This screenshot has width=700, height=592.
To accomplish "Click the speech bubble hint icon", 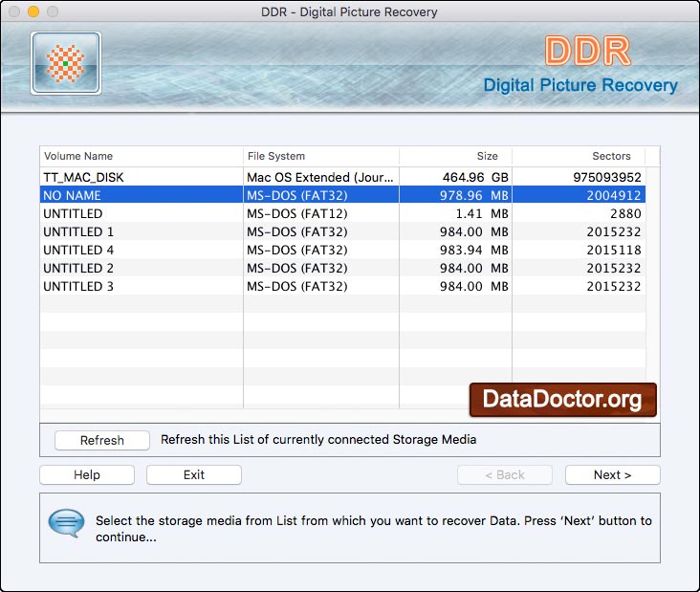I will pyautogui.click(x=67, y=523).
